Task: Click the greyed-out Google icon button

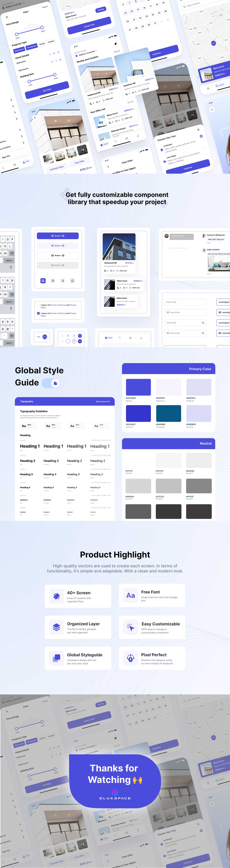Action: 72,281
